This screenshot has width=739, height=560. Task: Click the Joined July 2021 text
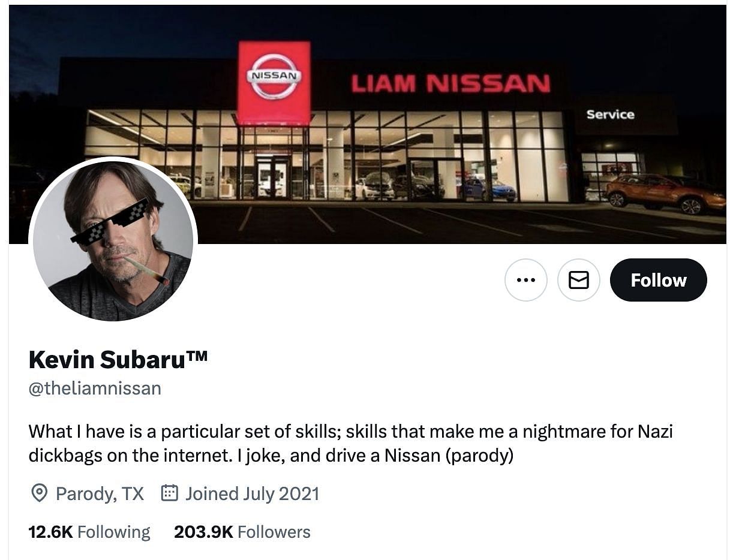252,493
